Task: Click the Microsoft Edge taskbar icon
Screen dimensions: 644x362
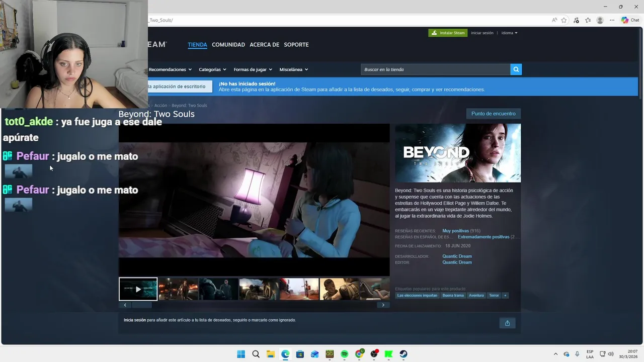Action: point(285,354)
